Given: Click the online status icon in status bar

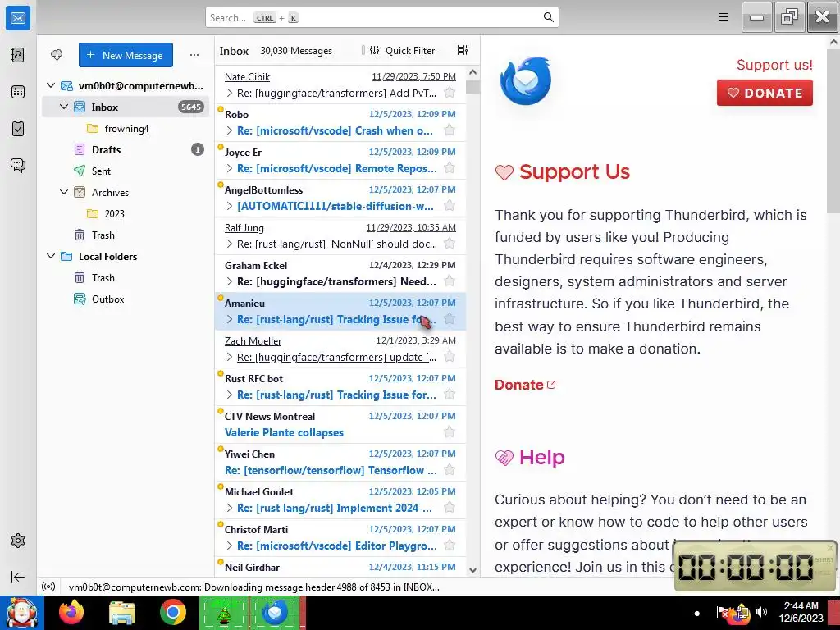Looking at the screenshot, I should (48, 587).
